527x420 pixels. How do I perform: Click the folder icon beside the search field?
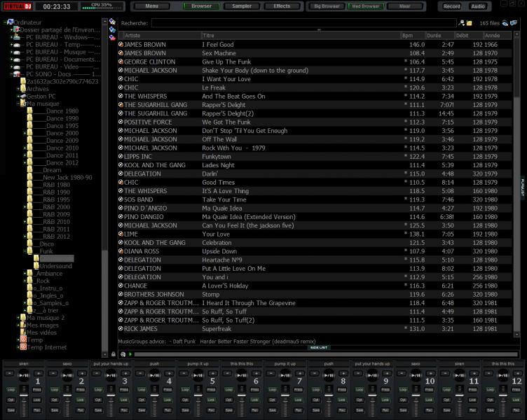(x=470, y=23)
